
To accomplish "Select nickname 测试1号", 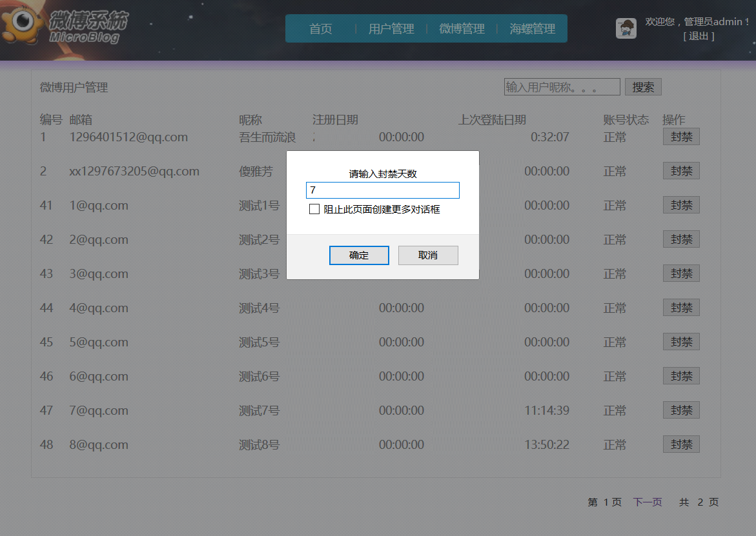I will point(260,206).
